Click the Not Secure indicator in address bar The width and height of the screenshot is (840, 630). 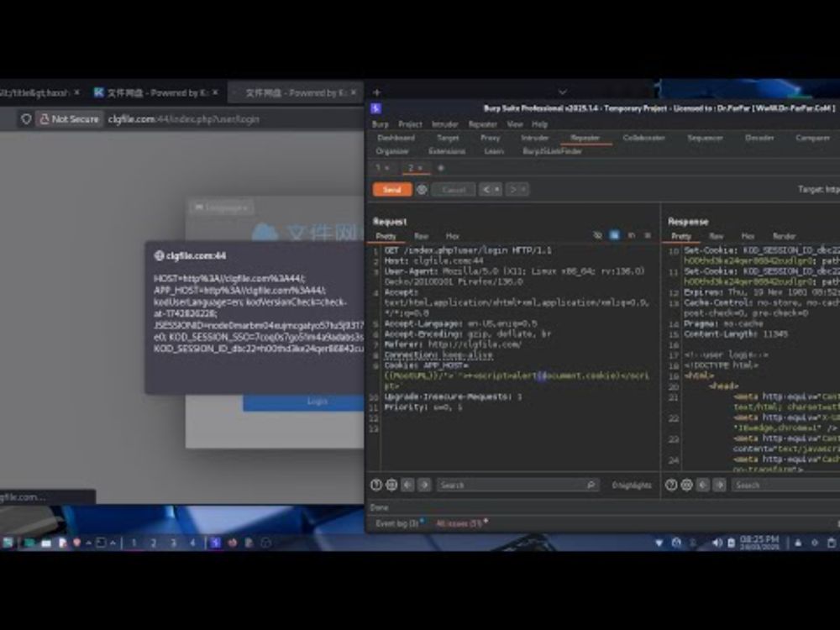pos(70,119)
